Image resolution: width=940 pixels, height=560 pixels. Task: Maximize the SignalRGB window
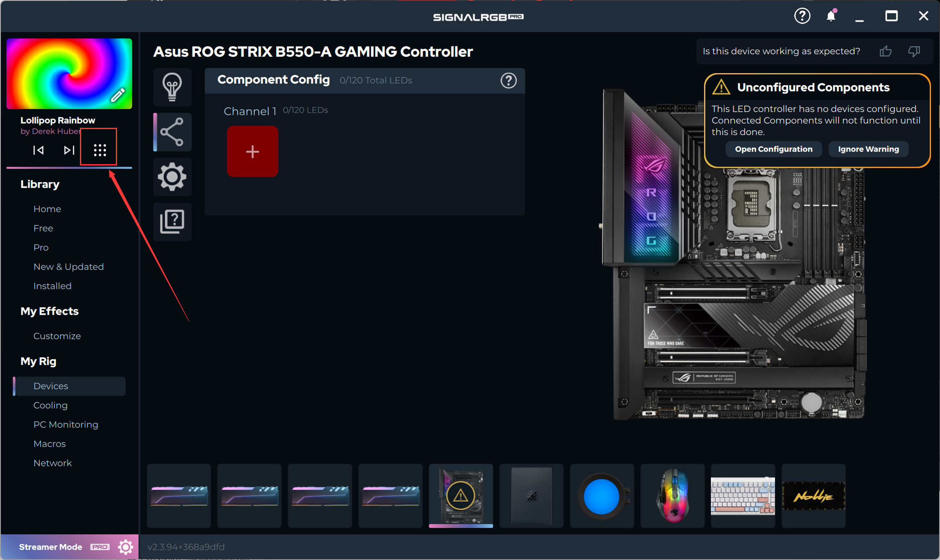(x=891, y=16)
